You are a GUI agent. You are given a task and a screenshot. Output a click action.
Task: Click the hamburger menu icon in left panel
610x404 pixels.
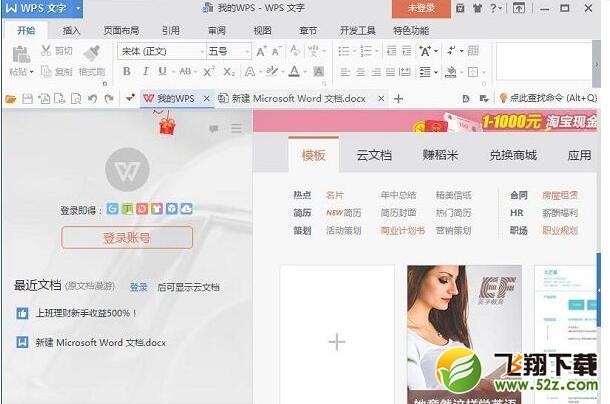[x=236, y=128]
